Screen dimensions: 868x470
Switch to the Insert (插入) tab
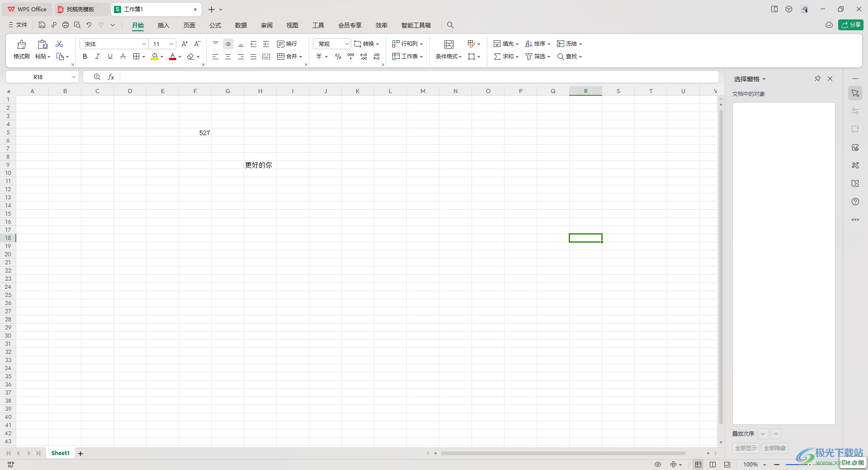click(163, 25)
